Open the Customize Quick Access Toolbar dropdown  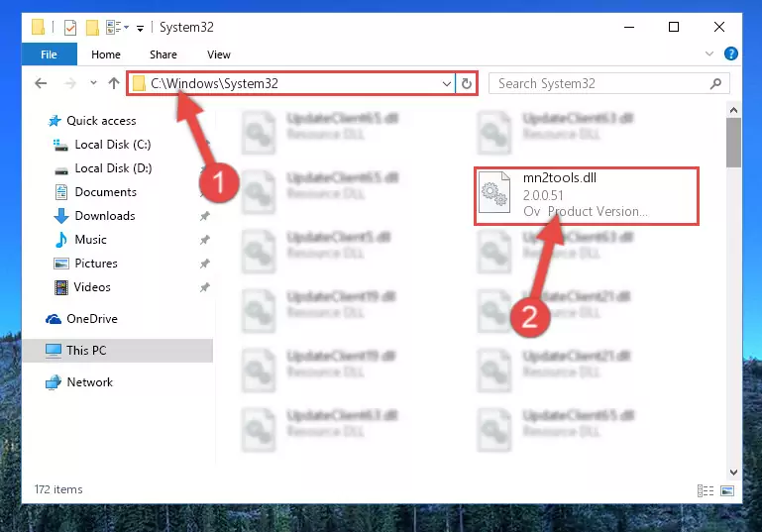click(x=140, y=28)
